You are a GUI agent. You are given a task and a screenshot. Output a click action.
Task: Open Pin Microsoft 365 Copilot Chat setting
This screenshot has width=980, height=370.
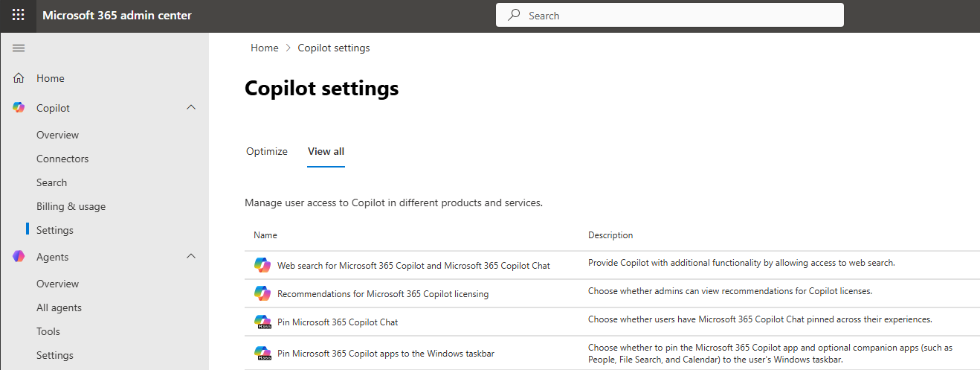coord(338,322)
